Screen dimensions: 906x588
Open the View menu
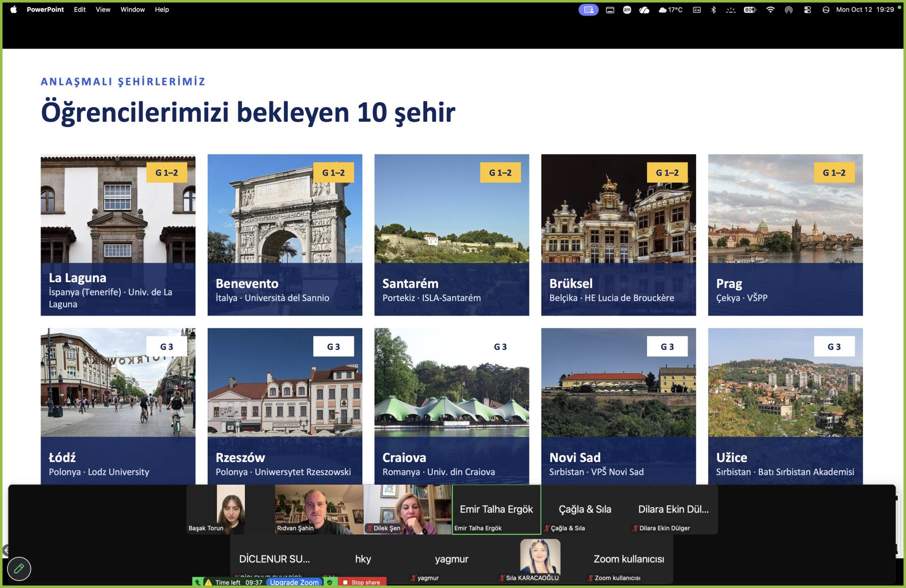103,9
